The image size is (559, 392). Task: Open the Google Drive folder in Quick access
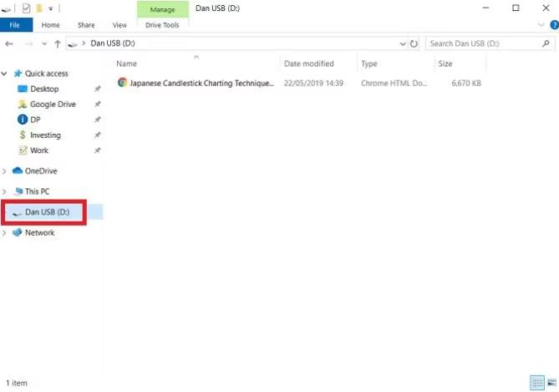52,104
